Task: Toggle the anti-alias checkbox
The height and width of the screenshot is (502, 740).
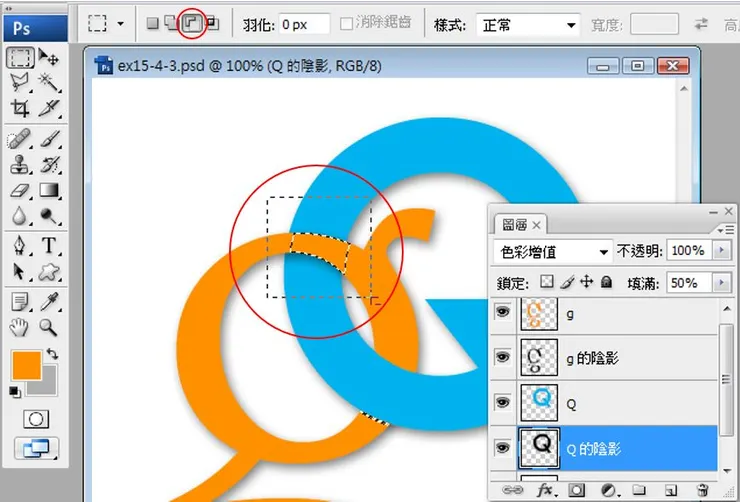Action: (x=346, y=24)
